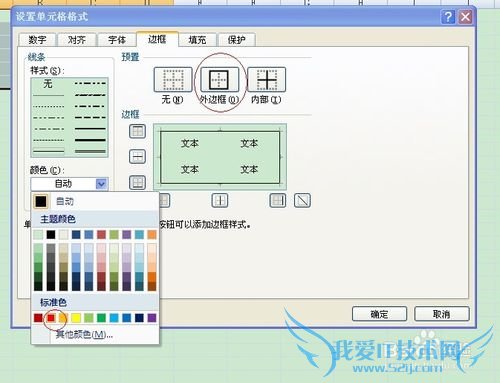Choose the double line style

pyautogui.click(x=90, y=151)
